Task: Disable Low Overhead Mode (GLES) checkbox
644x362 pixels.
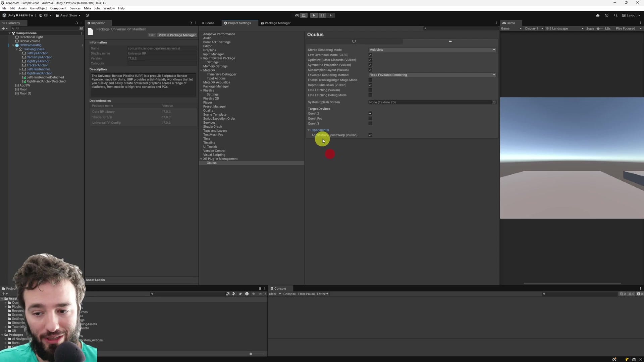Action: [x=370, y=55]
